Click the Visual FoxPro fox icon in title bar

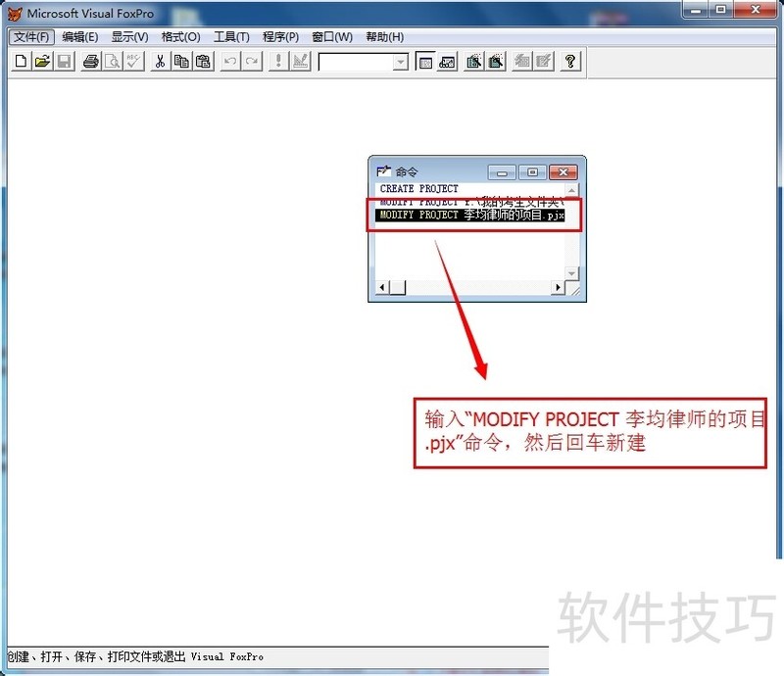point(15,14)
